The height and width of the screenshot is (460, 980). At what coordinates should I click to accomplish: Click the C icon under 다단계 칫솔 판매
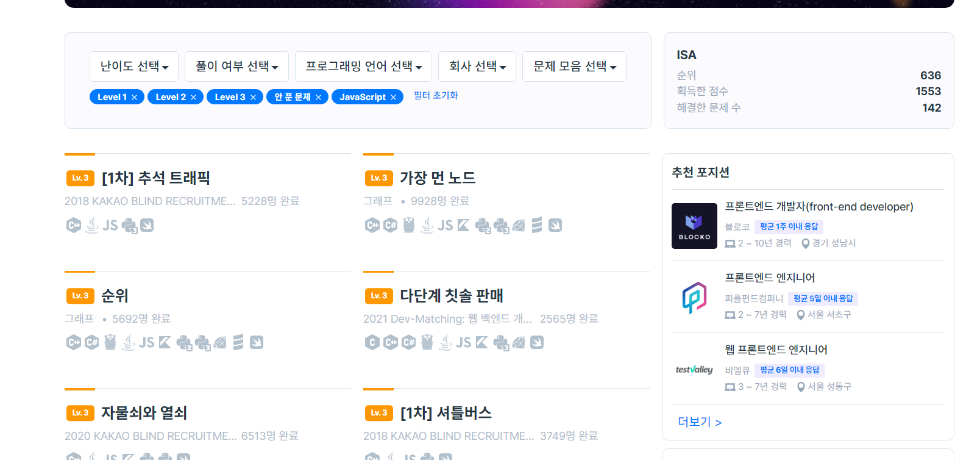coord(372,342)
